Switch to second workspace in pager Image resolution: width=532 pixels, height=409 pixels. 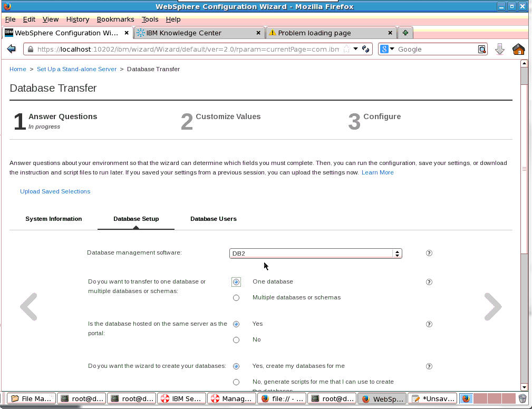tap(480, 398)
